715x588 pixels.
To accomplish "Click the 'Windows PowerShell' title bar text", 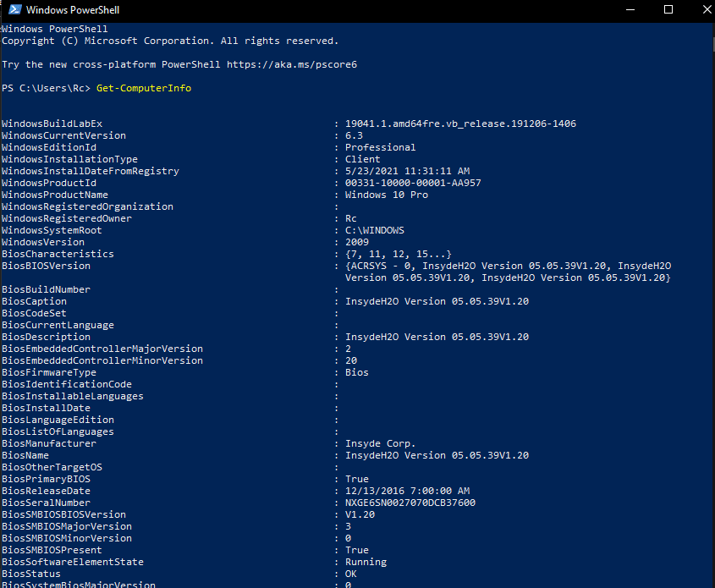I will [x=73, y=9].
